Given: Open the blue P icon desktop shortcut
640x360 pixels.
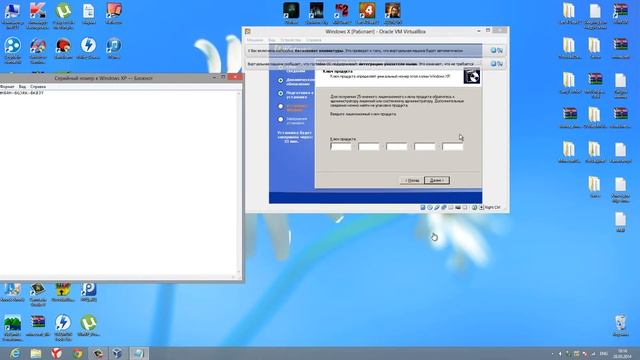Looking at the screenshot, I should 88,290.
